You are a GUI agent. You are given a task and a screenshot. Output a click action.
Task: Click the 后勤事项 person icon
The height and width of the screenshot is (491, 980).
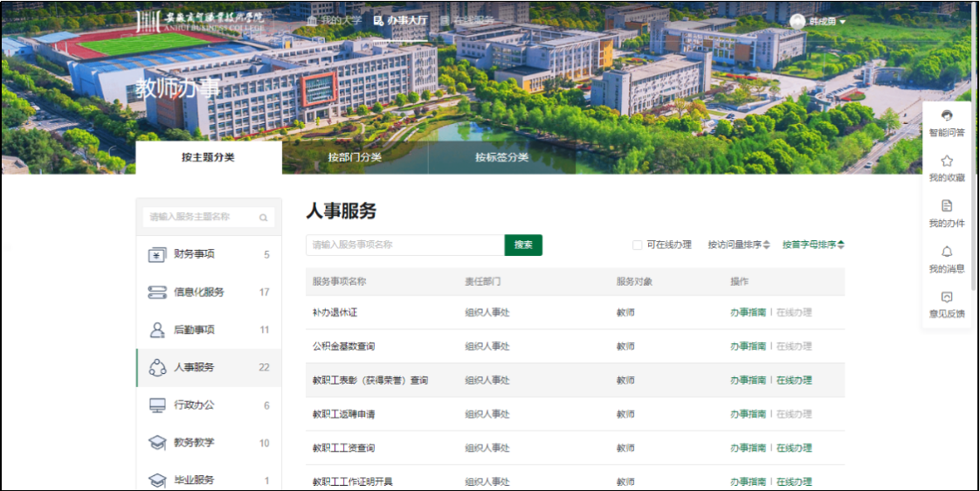[x=157, y=330]
